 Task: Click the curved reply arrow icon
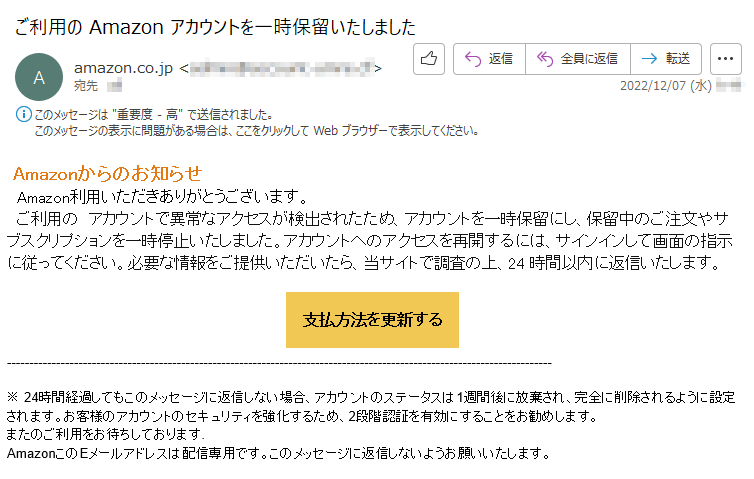[x=473, y=59]
